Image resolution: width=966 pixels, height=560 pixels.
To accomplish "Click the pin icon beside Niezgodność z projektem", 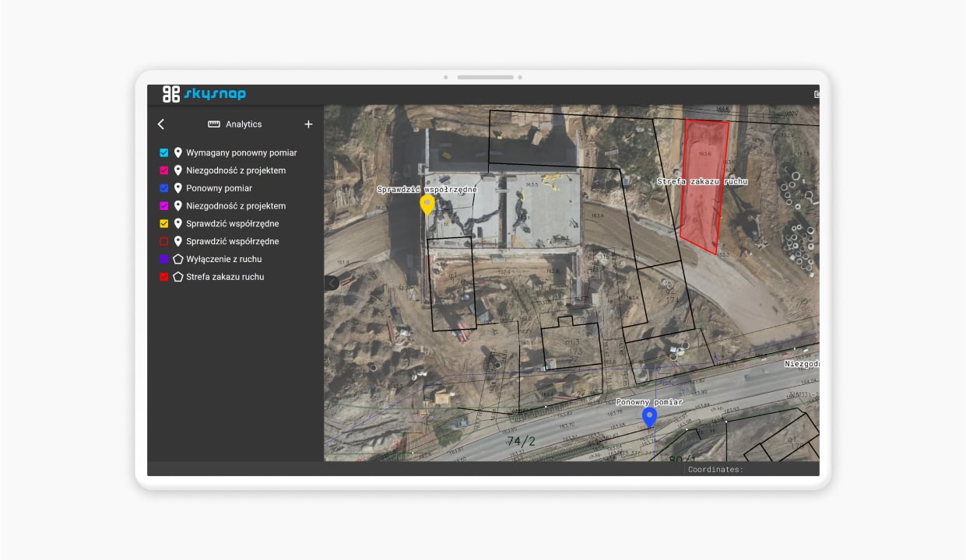I will point(177,170).
